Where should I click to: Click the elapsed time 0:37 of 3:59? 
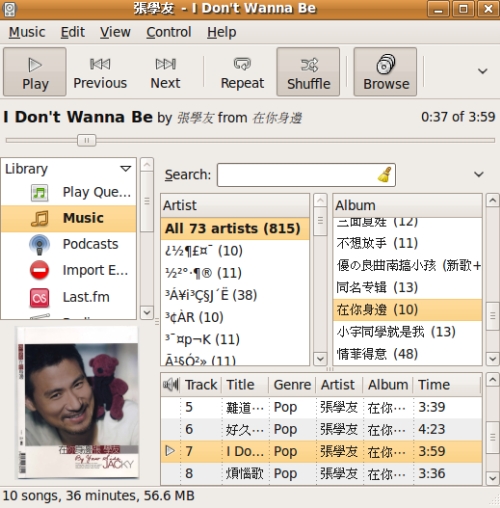point(458,117)
